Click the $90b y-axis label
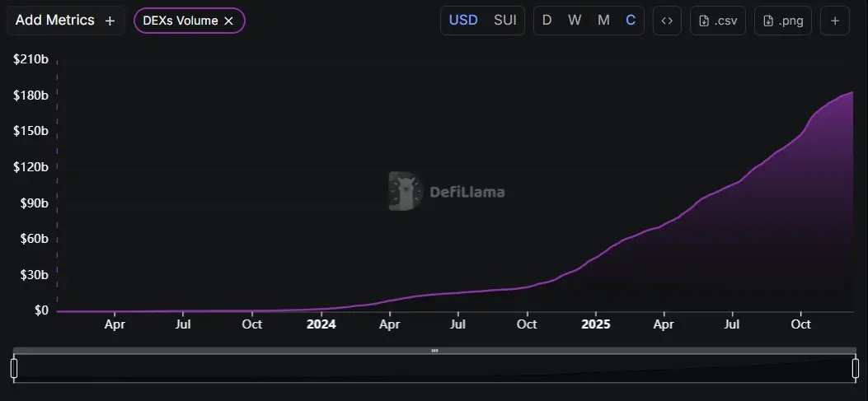This screenshot has height=401, width=868. (x=34, y=203)
